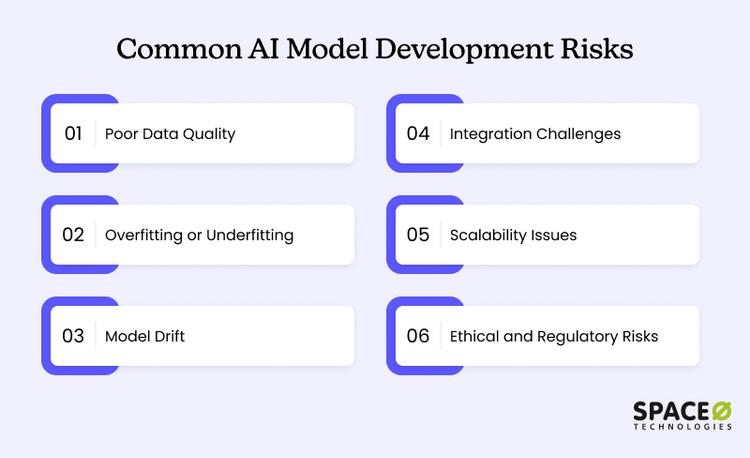Click the Space-O Technologies logo

tap(668, 415)
